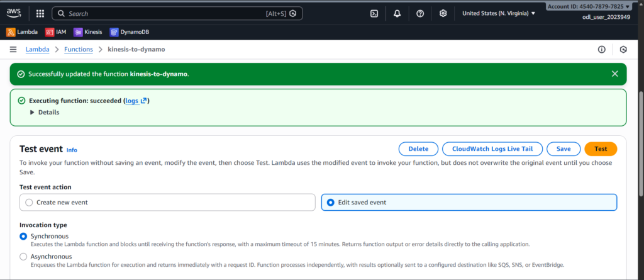The height and width of the screenshot is (280, 644).
Task: Choose Asynchronous invocation type
Action: click(24, 257)
